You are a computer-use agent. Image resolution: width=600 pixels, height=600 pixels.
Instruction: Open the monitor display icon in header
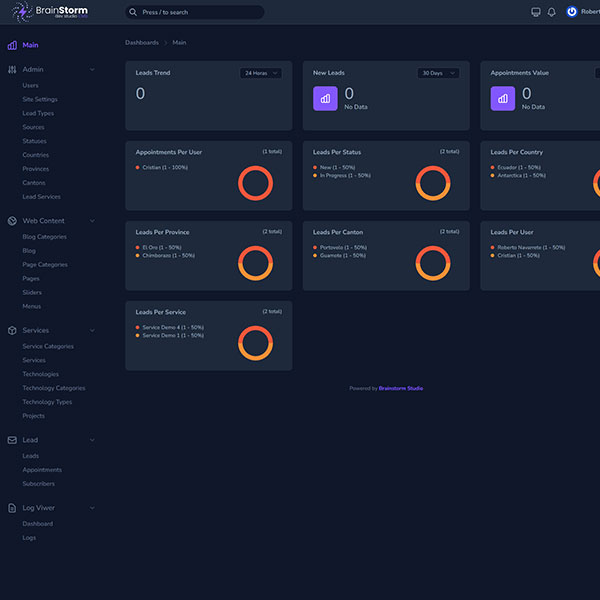(536, 12)
